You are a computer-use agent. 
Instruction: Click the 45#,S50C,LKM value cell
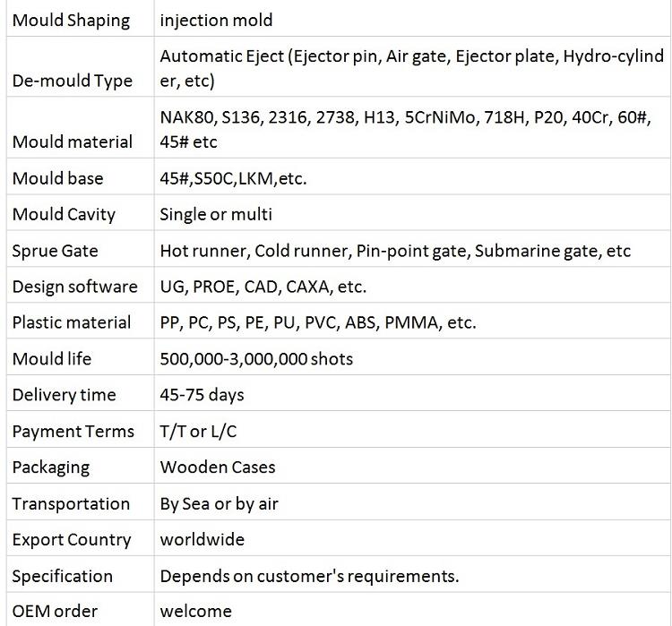click(412, 176)
